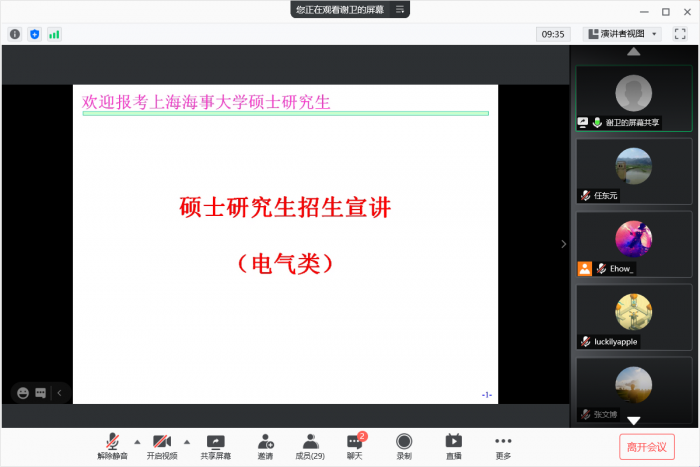Open the members list (成员 29)
The image size is (700, 467).
[x=310, y=446]
